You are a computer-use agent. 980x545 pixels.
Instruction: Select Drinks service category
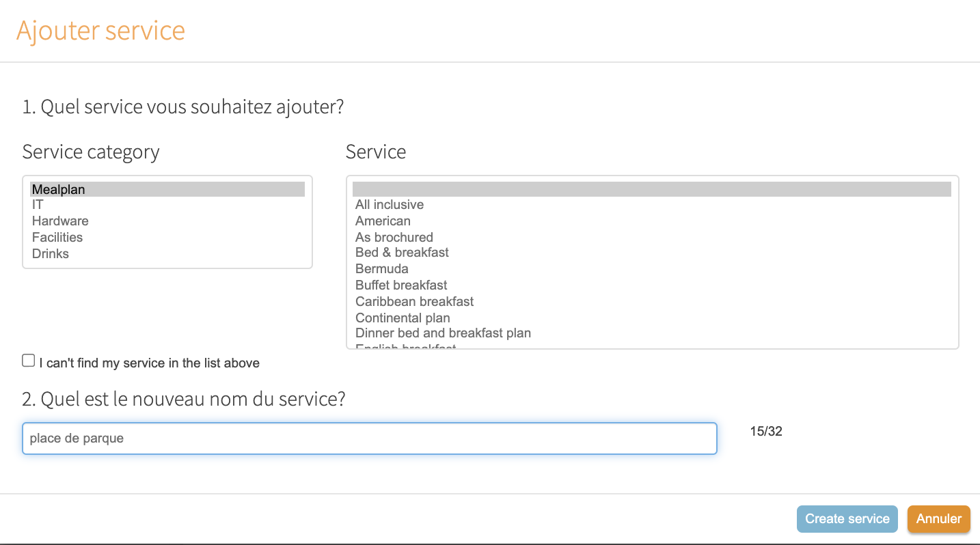51,254
